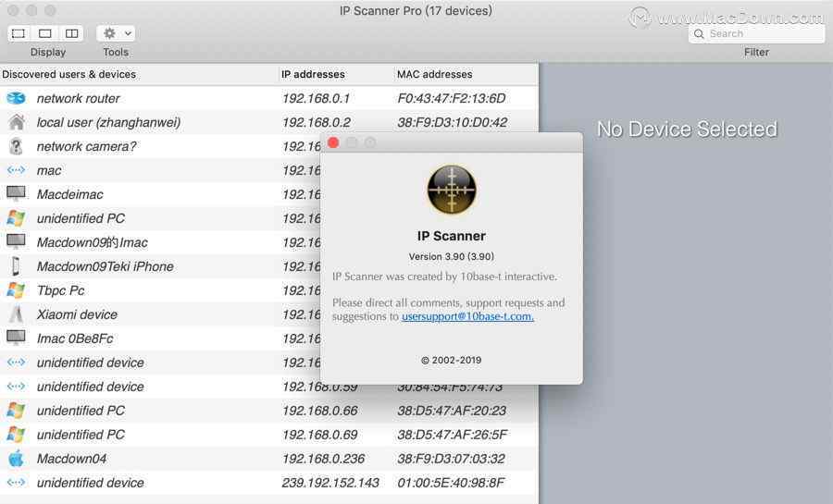This screenshot has height=504, width=833.
Task: Sort by Discovered users & devices column
Action: coord(69,74)
